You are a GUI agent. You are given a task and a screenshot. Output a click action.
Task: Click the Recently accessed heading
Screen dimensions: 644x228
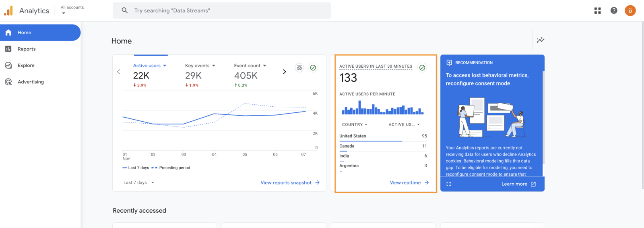tap(139, 211)
